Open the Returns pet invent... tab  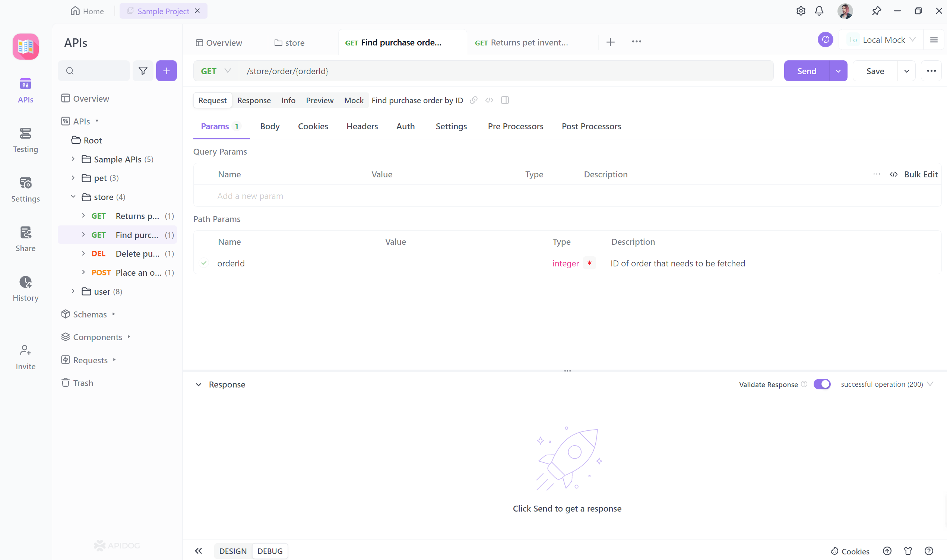tap(522, 42)
